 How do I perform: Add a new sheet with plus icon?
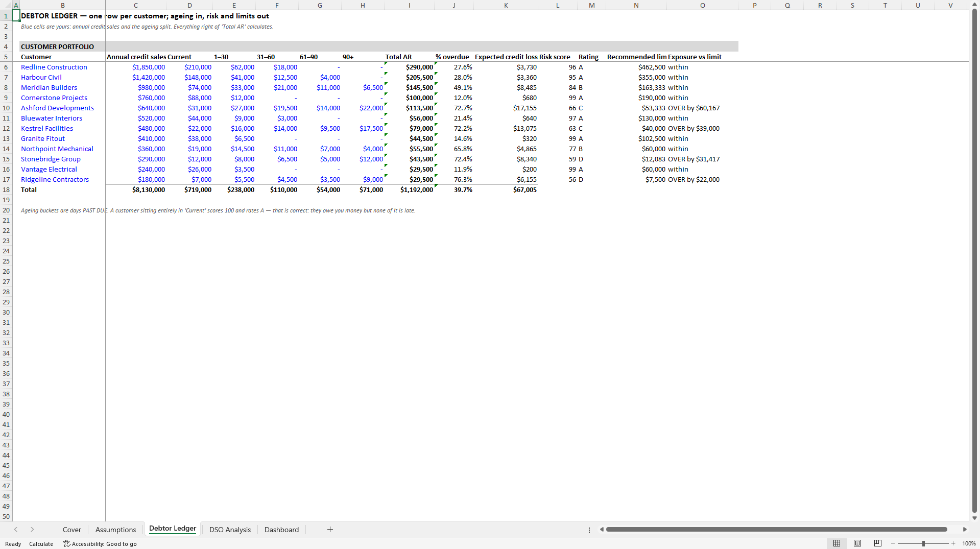(330, 530)
